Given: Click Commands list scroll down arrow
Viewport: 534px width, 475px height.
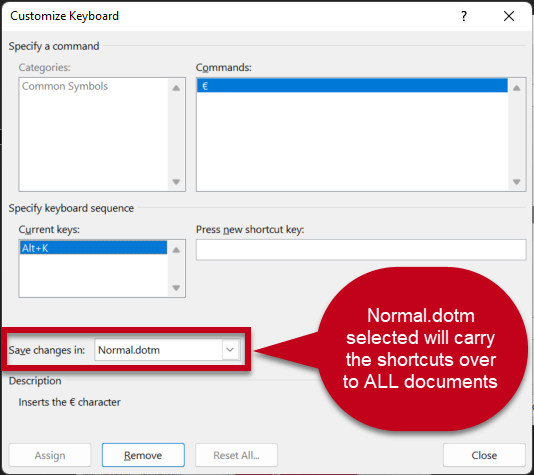Looking at the screenshot, I should (x=517, y=181).
